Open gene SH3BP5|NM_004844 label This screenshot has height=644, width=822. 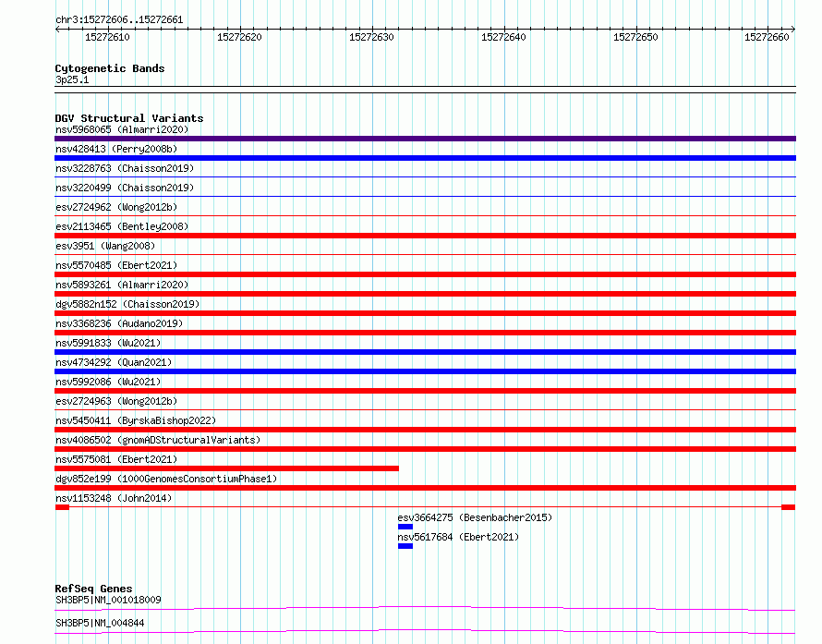pyautogui.click(x=100, y=623)
